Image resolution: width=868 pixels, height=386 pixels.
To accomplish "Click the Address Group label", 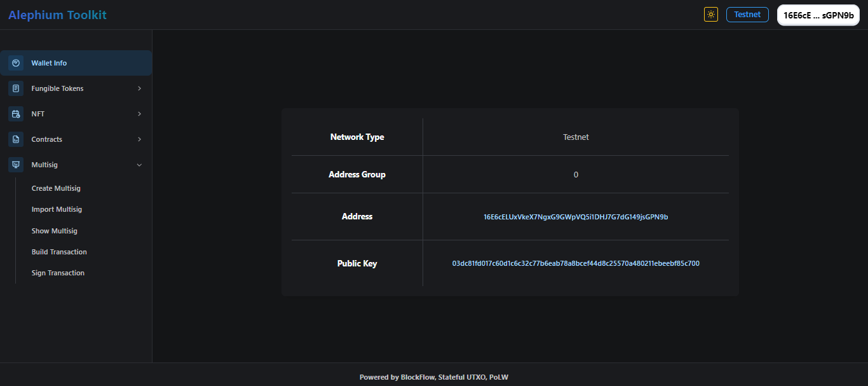I will tap(357, 174).
